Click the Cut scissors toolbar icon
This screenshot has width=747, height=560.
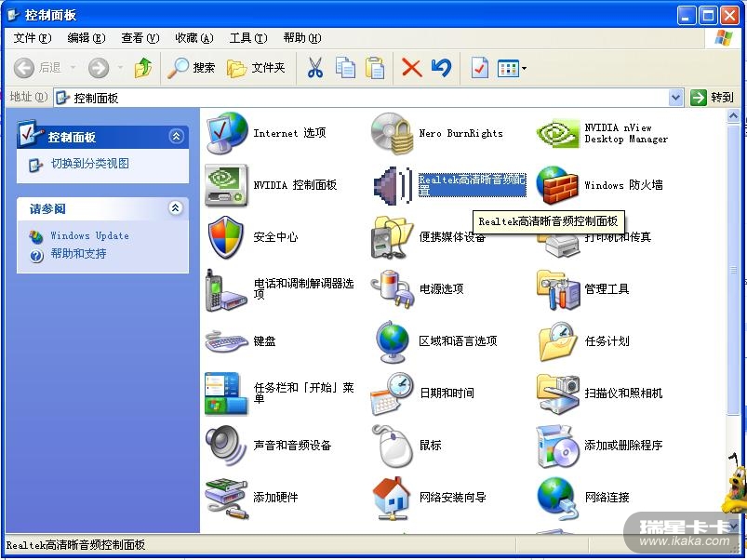point(315,68)
